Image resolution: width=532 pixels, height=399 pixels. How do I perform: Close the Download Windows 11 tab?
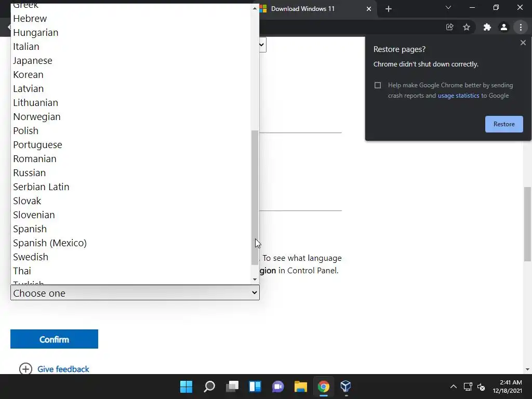click(369, 9)
